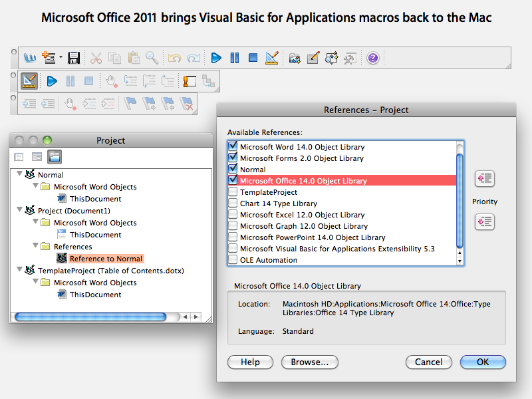Open Properties Window toolbar icon
Screen dimensions: 532x399
[313, 58]
